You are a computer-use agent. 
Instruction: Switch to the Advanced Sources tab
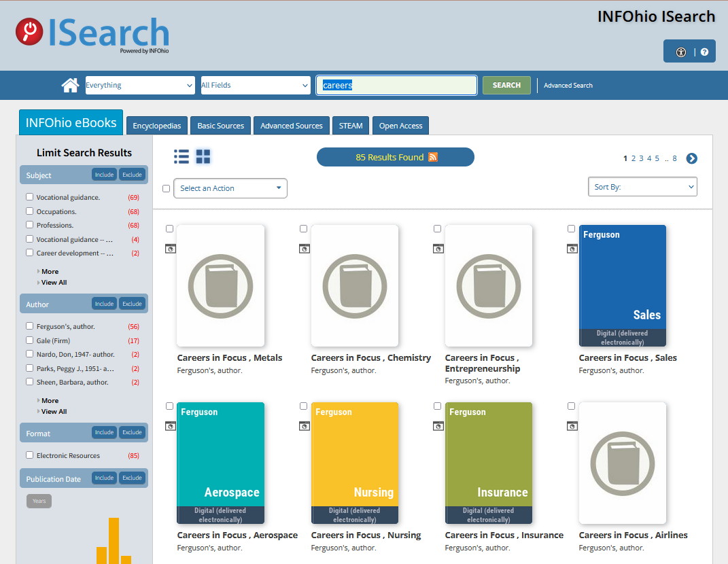pyautogui.click(x=292, y=126)
